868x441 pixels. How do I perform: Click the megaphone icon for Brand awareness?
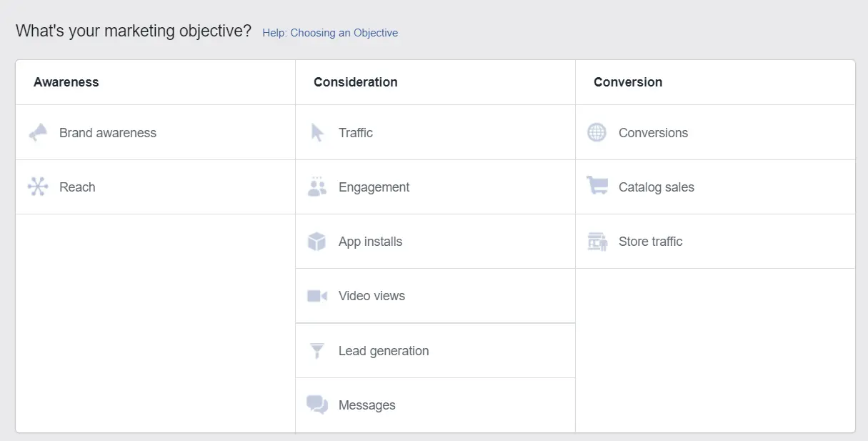pos(38,133)
